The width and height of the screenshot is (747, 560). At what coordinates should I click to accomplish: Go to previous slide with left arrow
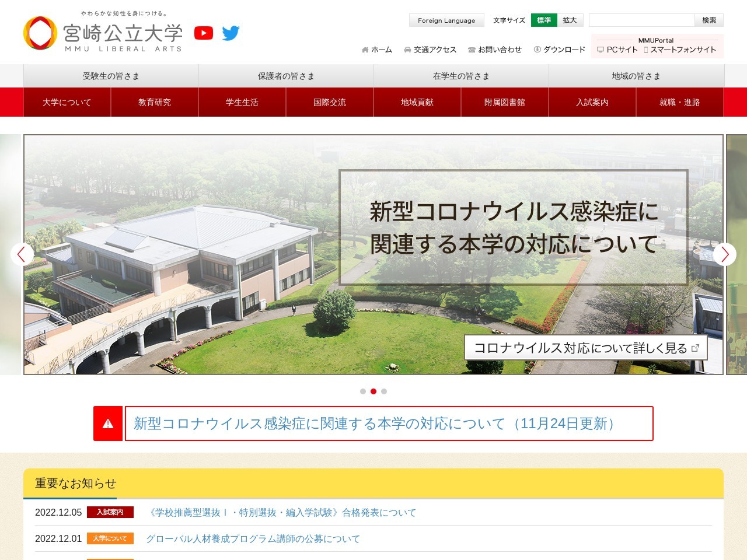pyautogui.click(x=22, y=254)
